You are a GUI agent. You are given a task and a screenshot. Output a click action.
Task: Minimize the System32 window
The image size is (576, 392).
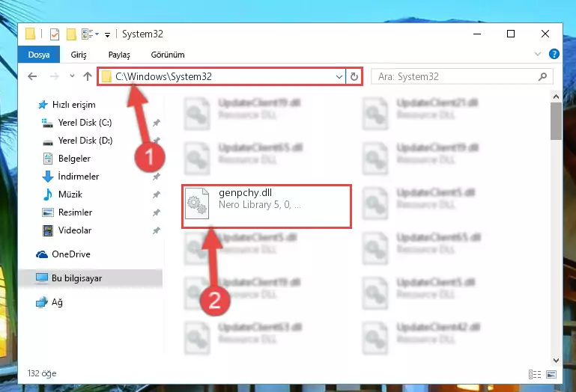pos(477,34)
